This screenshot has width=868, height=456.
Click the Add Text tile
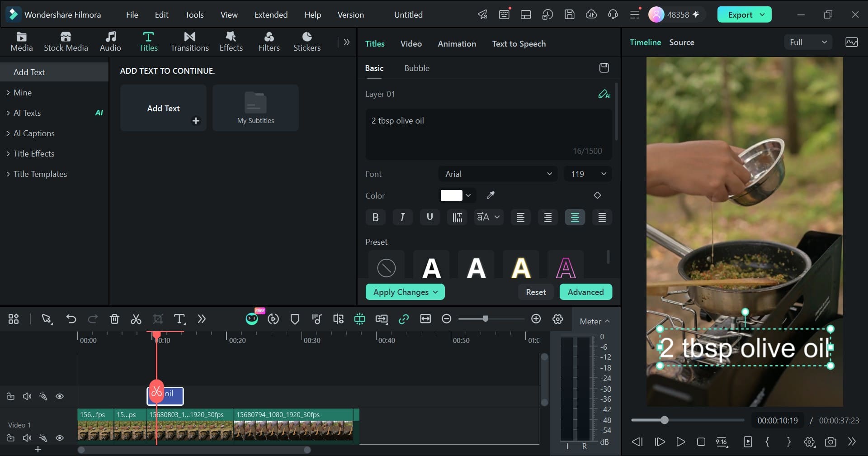(x=163, y=108)
